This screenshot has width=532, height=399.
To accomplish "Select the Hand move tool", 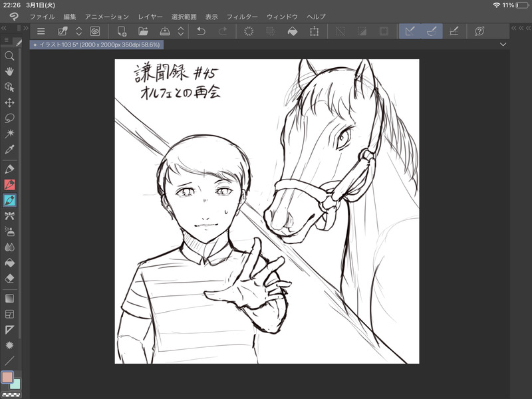I will coord(9,71).
